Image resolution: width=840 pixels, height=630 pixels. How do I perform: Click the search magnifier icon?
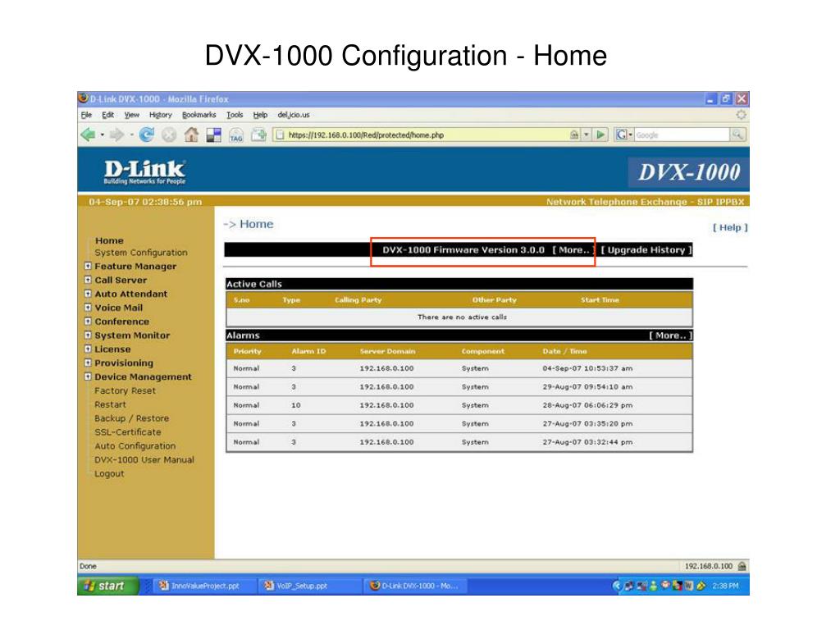pos(737,135)
